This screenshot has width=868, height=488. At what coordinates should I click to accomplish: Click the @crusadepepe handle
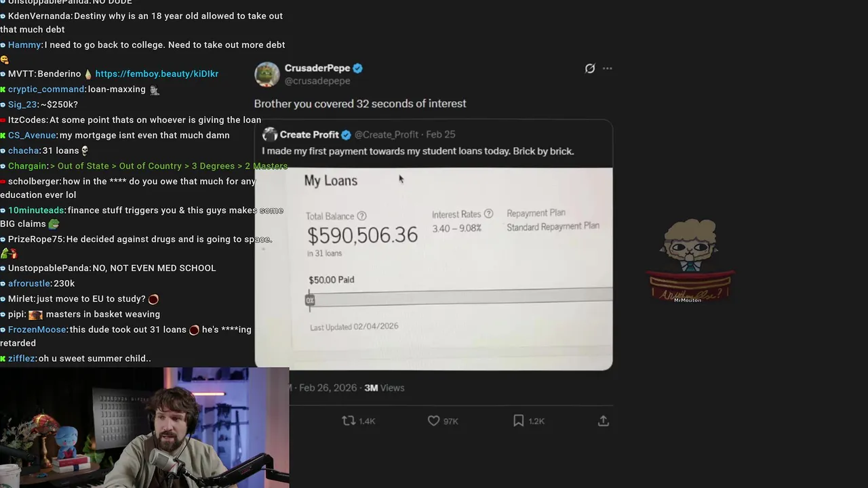(x=317, y=81)
